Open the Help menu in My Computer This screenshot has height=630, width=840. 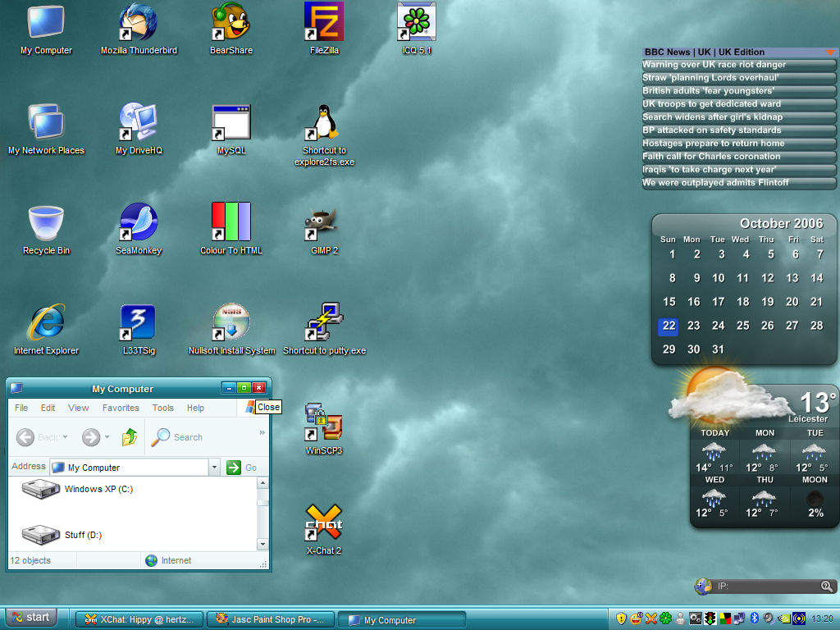point(195,408)
